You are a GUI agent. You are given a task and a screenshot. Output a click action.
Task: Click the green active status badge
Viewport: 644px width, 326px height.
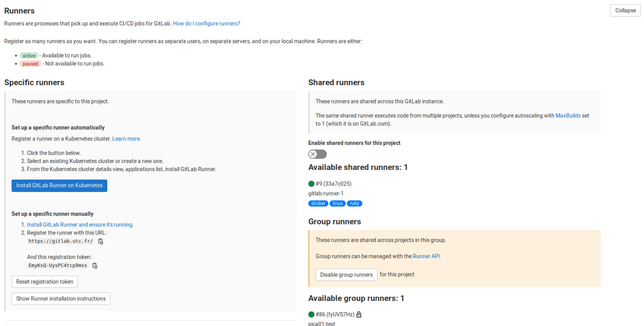tap(28, 56)
